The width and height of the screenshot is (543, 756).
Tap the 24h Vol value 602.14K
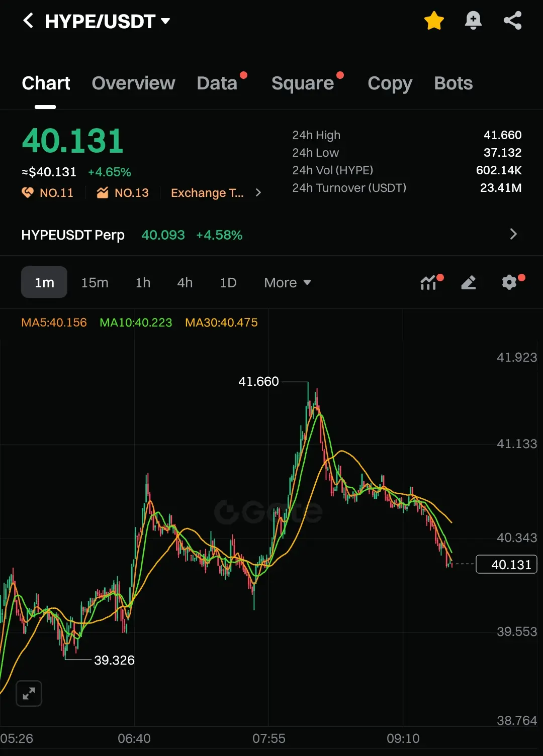pyautogui.click(x=499, y=170)
